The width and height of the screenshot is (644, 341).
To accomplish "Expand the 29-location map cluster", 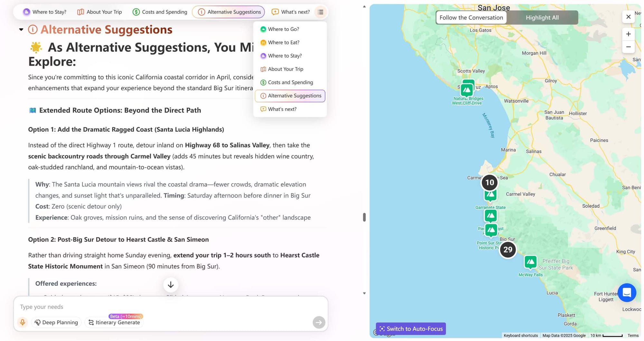I will tap(508, 250).
